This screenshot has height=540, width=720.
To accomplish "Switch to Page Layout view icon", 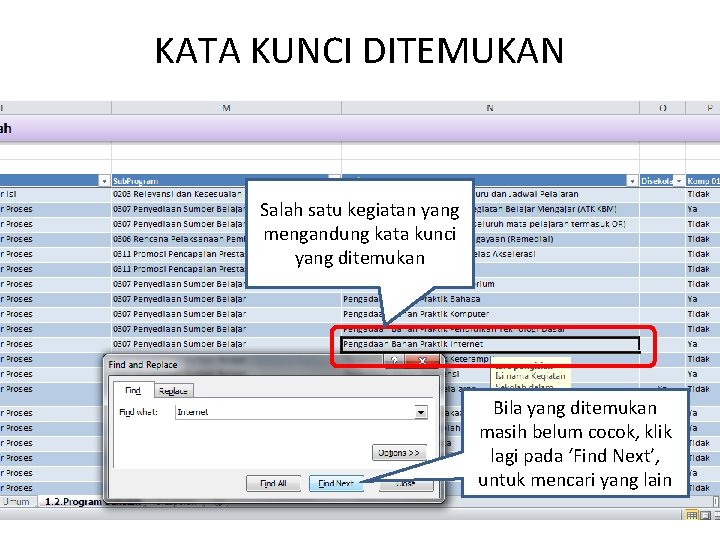I will [705, 515].
